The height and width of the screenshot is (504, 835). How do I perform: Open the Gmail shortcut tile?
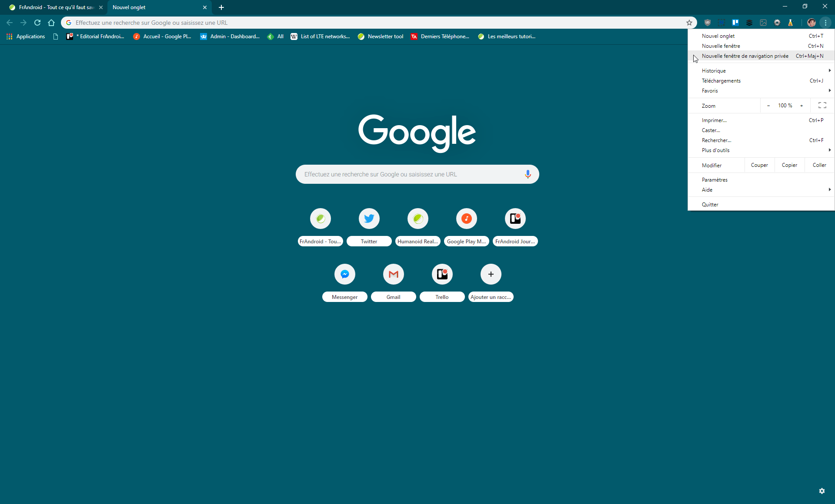tap(394, 283)
